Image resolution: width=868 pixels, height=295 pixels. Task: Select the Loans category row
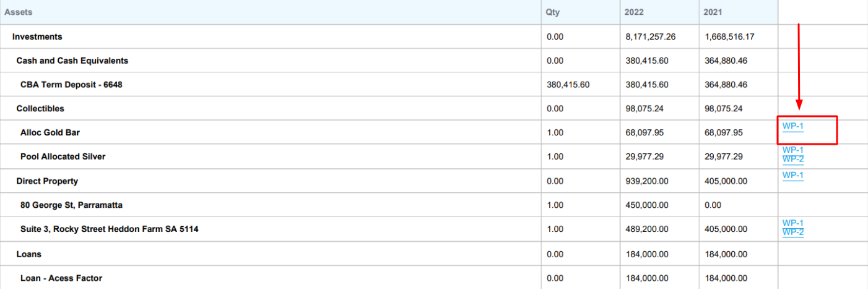29,254
